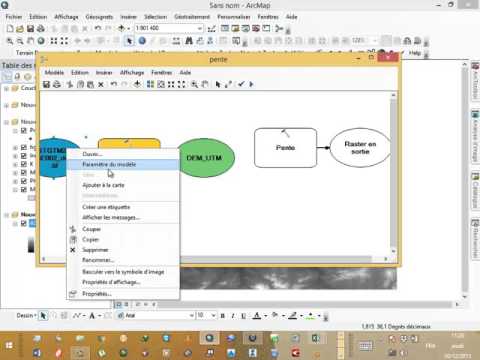Click the Validate checkmark in model toolbar
Viewport: 480px width, 360px height.
tap(241, 84)
